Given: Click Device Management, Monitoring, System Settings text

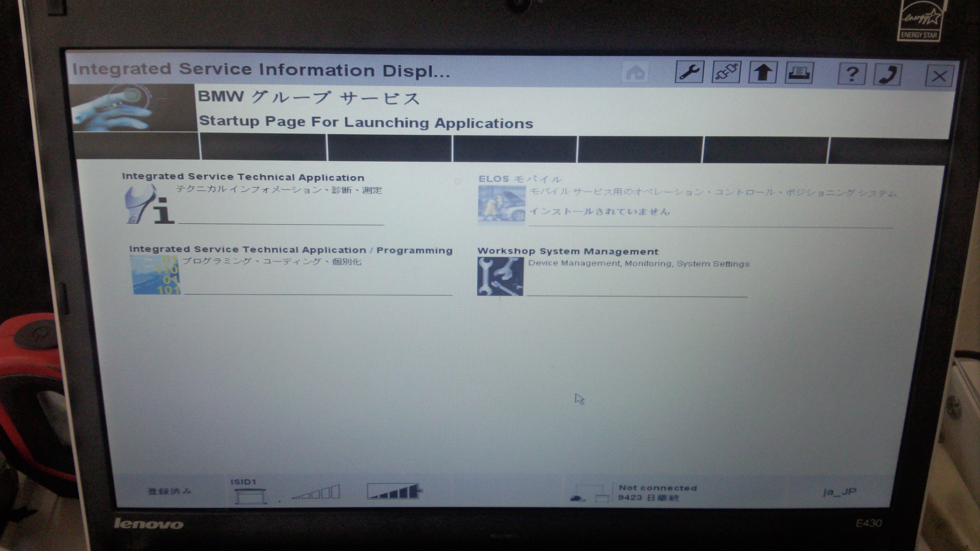Looking at the screenshot, I should pyautogui.click(x=639, y=264).
